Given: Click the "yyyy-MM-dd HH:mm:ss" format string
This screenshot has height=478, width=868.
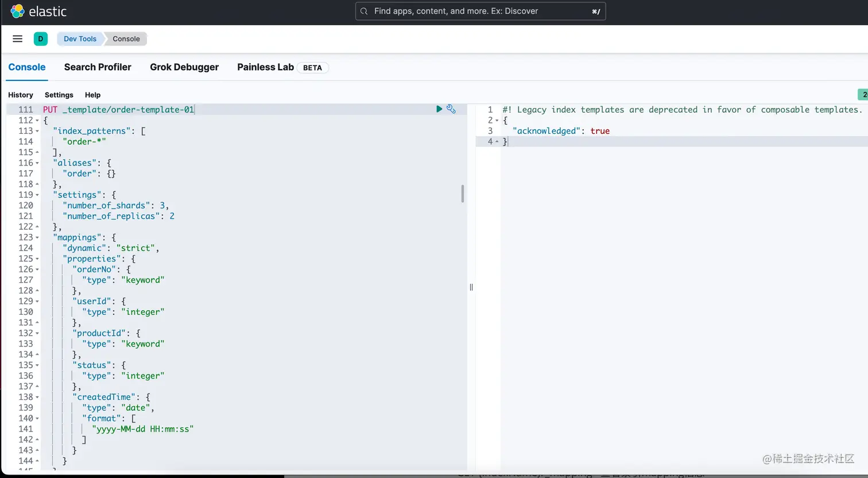Looking at the screenshot, I should (x=142, y=429).
